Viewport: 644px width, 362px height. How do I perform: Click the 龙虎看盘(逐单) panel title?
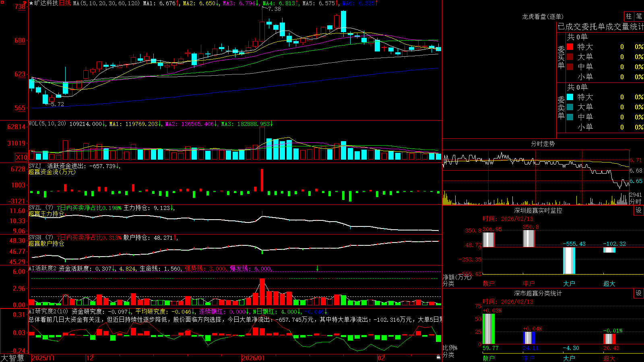[x=543, y=16]
